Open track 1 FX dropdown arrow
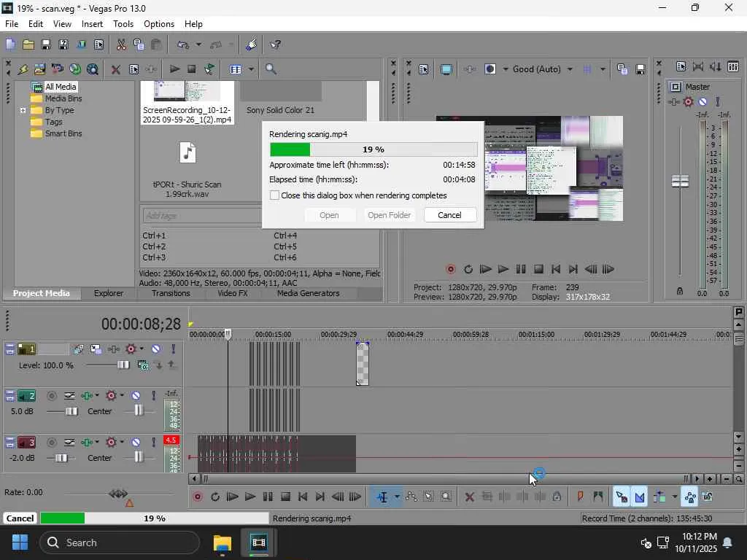The width and height of the screenshot is (747, 560). (142, 349)
